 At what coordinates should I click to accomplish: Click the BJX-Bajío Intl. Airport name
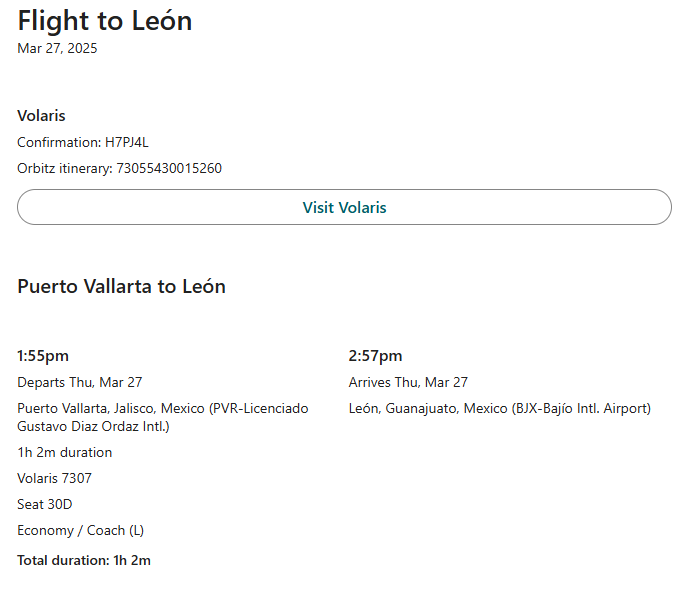point(581,408)
